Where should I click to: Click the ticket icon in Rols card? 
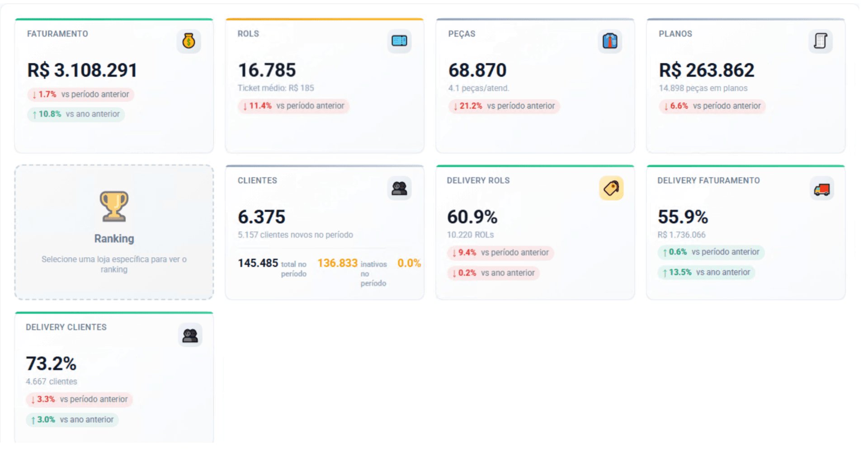[x=399, y=41]
